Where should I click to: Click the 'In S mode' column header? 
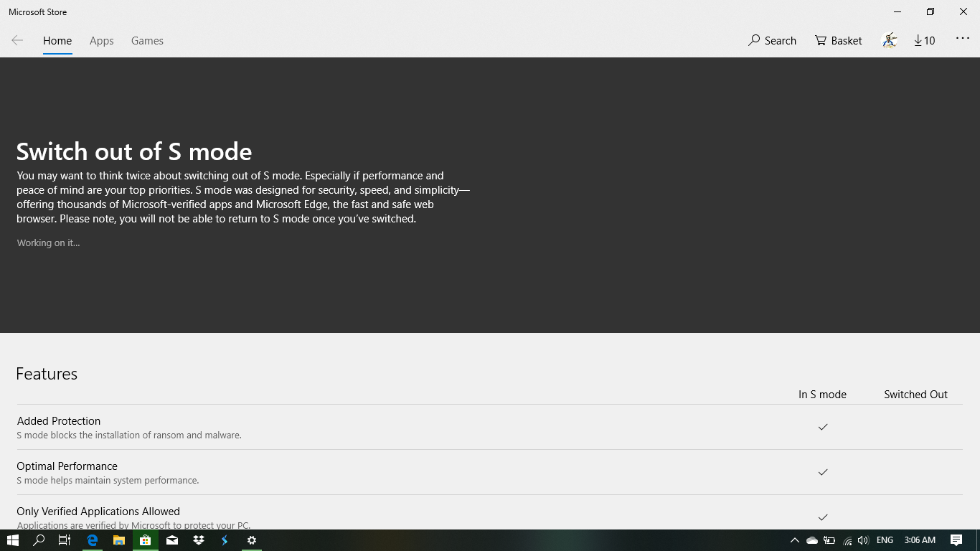pyautogui.click(x=822, y=395)
